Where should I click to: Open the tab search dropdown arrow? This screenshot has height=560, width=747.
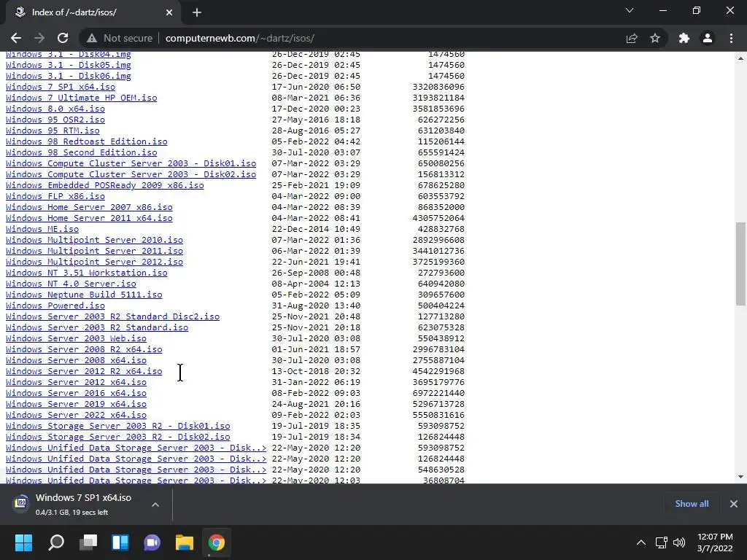[x=630, y=10]
